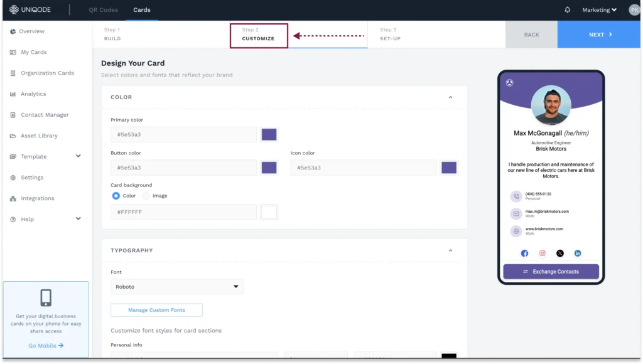
Task: Click the Asset Library folder icon
Action: pos(13,136)
